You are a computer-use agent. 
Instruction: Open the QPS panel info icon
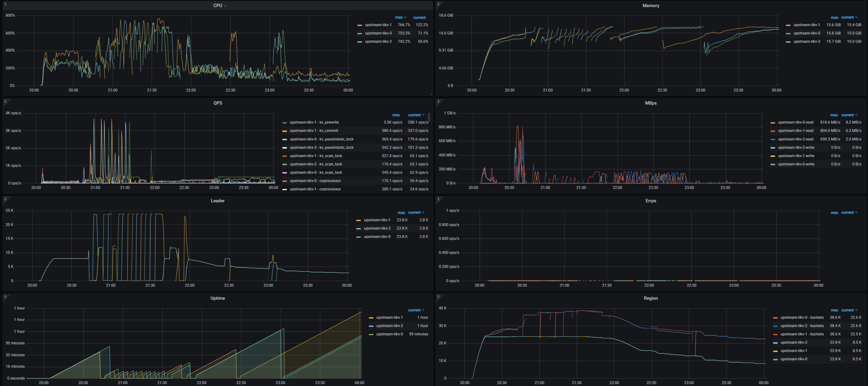pos(5,101)
